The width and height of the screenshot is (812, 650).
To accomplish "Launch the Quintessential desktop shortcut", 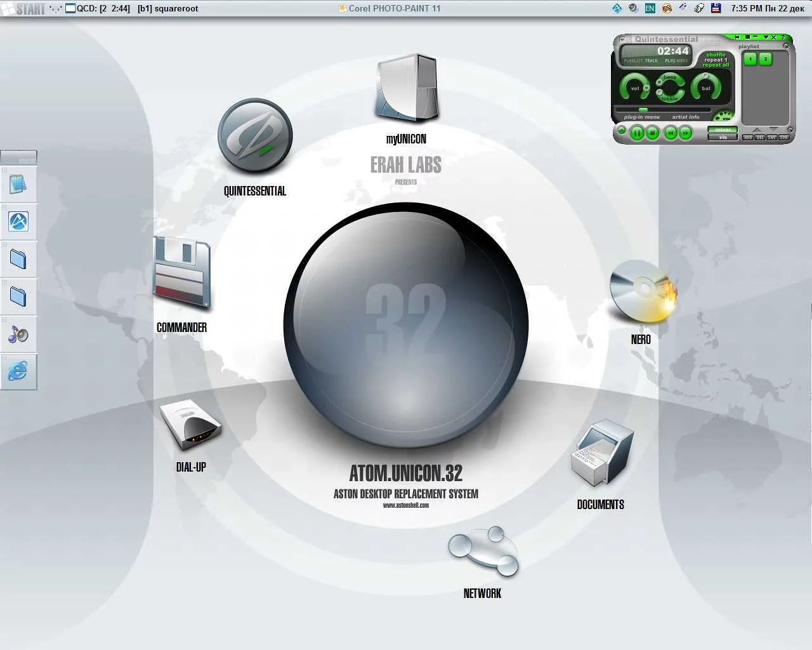I will pos(255,136).
